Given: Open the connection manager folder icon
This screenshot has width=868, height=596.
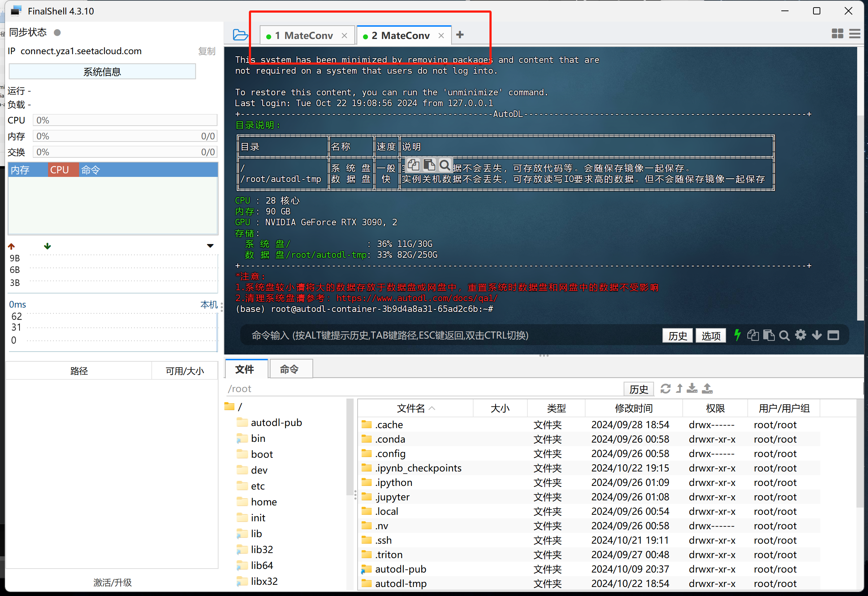Looking at the screenshot, I should [240, 35].
